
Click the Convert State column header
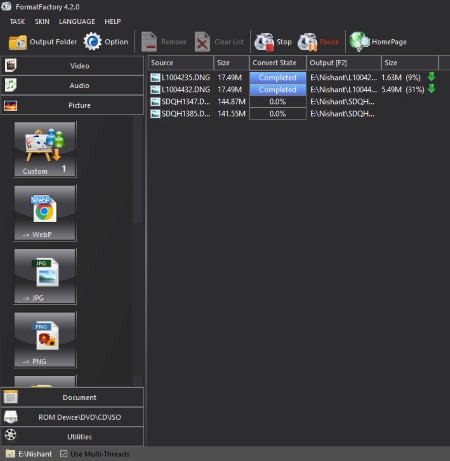(x=278, y=63)
